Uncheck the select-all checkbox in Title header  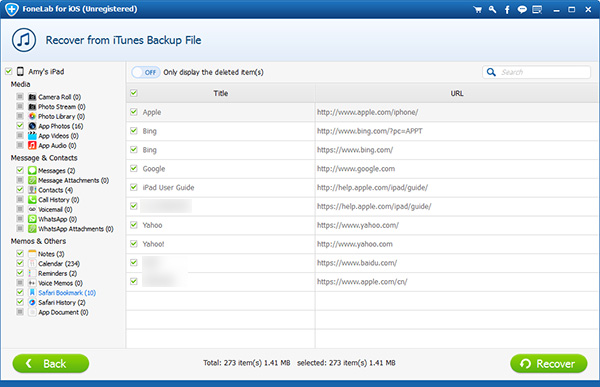134,93
